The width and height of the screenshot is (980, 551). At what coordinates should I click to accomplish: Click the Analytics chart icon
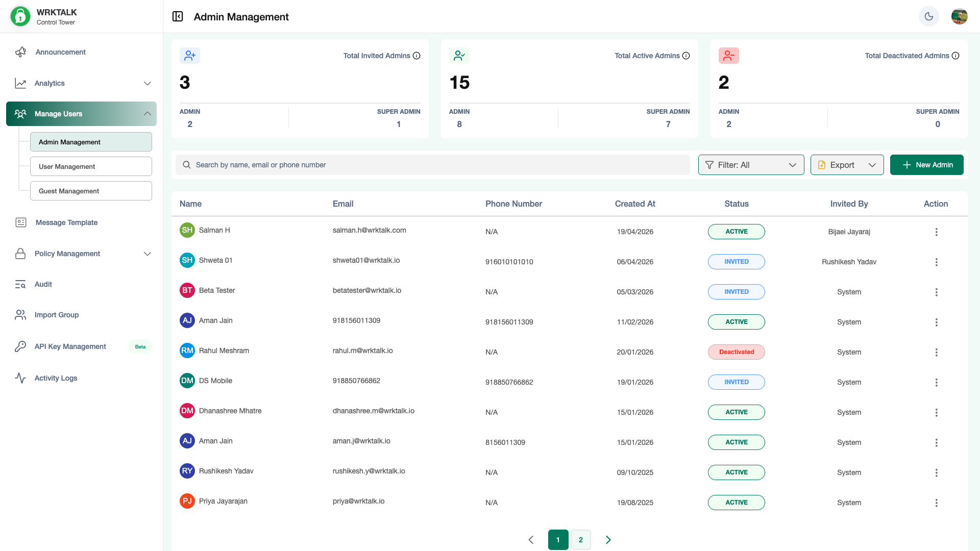pyautogui.click(x=20, y=83)
